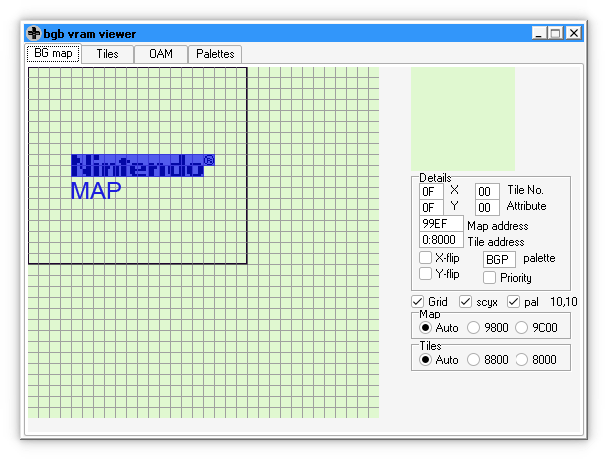Switch to the BG map tab
608x460 pixels.
click(54, 53)
